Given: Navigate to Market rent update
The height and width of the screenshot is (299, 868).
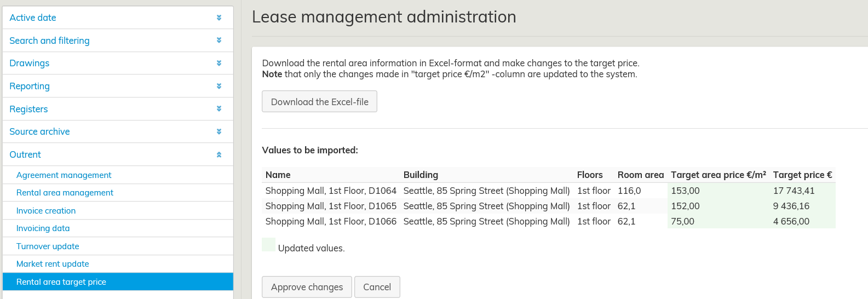Looking at the screenshot, I should click(x=53, y=264).
